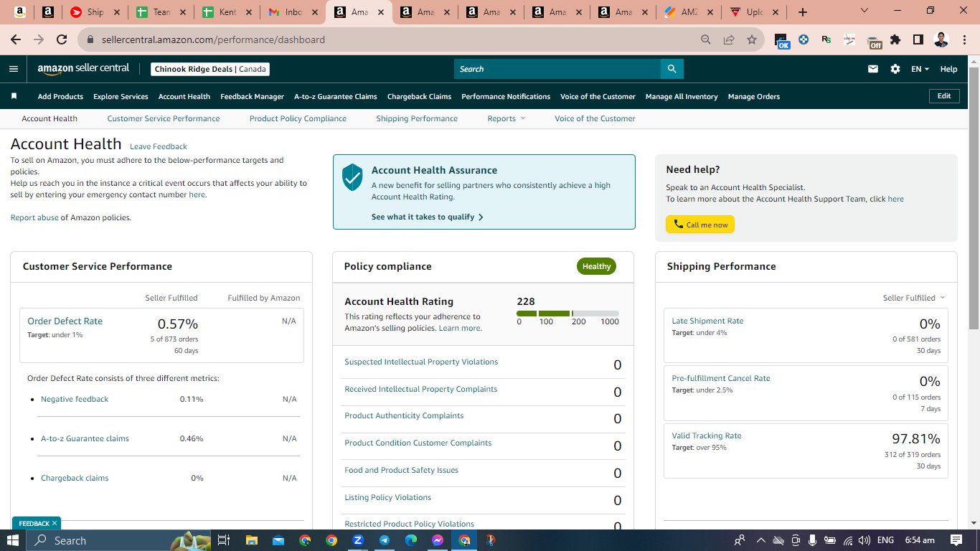Click the green Healthy status badge
The image size is (980, 551).
coord(596,266)
